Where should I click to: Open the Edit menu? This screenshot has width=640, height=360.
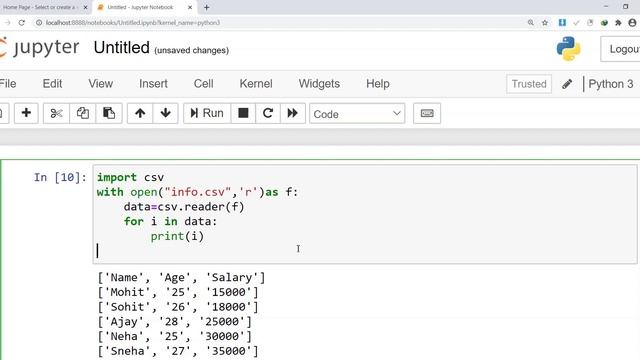[52, 84]
